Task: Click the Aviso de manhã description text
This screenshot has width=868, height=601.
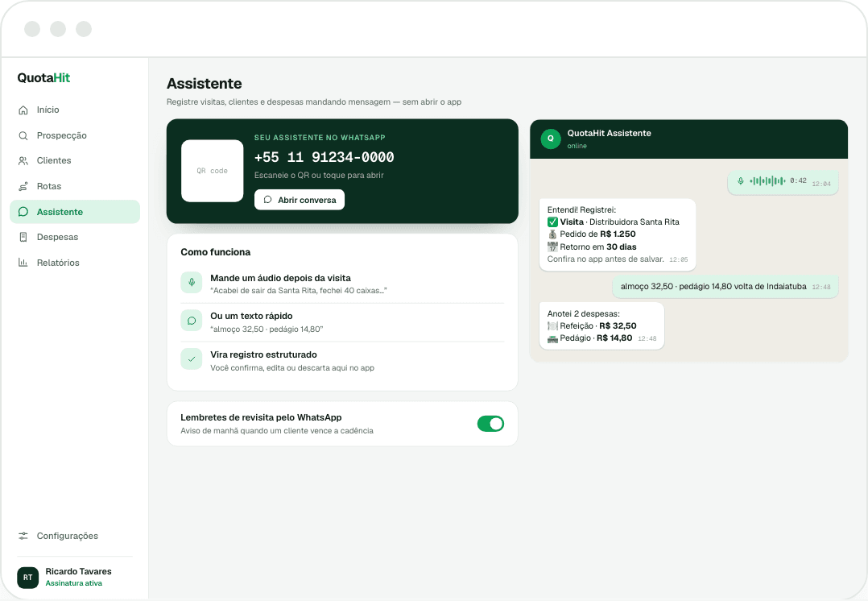Action: [x=277, y=431]
